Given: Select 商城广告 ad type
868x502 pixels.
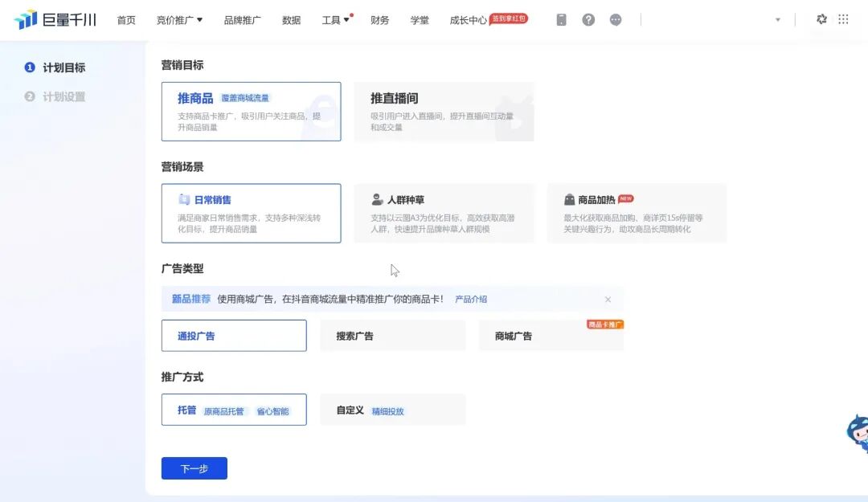Looking at the screenshot, I should click(x=551, y=336).
